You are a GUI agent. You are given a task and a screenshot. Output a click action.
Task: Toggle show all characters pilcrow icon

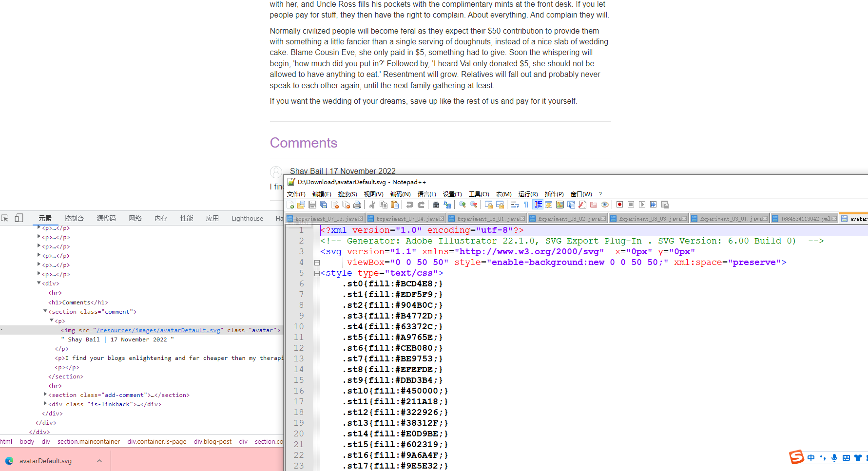coord(526,205)
